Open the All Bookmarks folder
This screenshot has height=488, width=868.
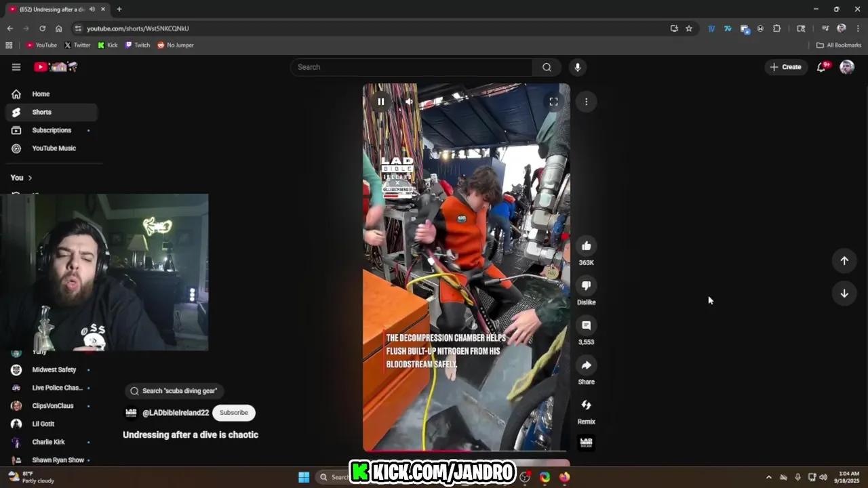(x=839, y=45)
